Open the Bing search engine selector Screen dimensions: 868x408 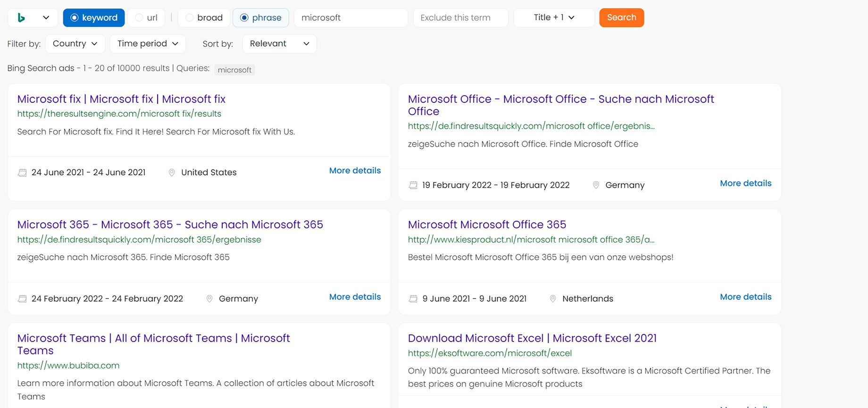click(33, 18)
